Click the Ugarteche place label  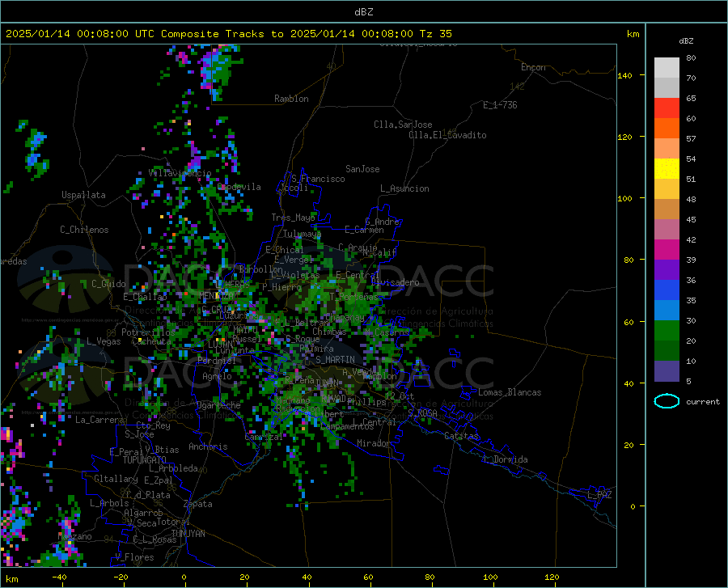pyautogui.click(x=218, y=405)
